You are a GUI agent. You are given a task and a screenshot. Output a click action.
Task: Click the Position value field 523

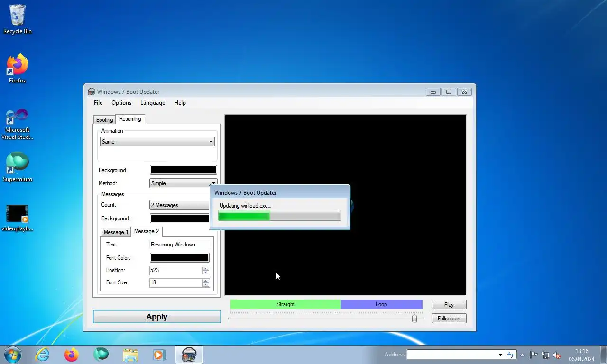[x=175, y=270]
